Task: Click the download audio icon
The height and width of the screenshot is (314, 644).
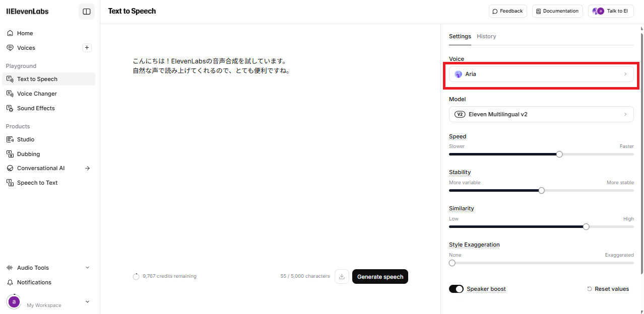Action: tap(342, 276)
